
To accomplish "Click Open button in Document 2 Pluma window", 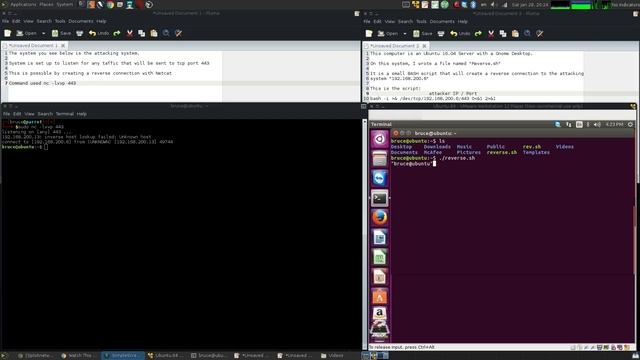I will [x=388, y=33].
